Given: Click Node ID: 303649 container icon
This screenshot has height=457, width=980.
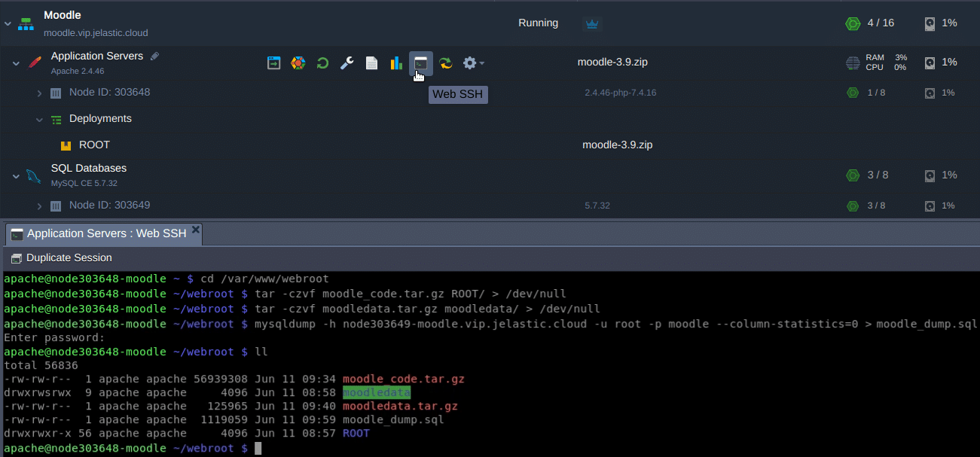Looking at the screenshot, I should [56, 206].
